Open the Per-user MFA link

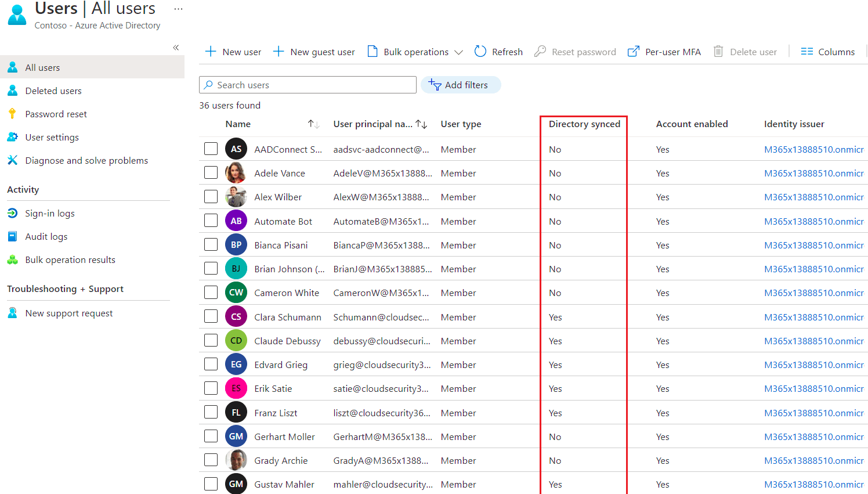point(664,52)
